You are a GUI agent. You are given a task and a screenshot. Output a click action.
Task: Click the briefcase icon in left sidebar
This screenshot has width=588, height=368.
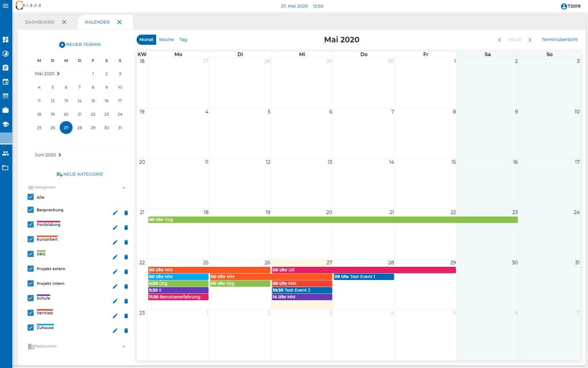pyautogui.click(x=6, y=109)
